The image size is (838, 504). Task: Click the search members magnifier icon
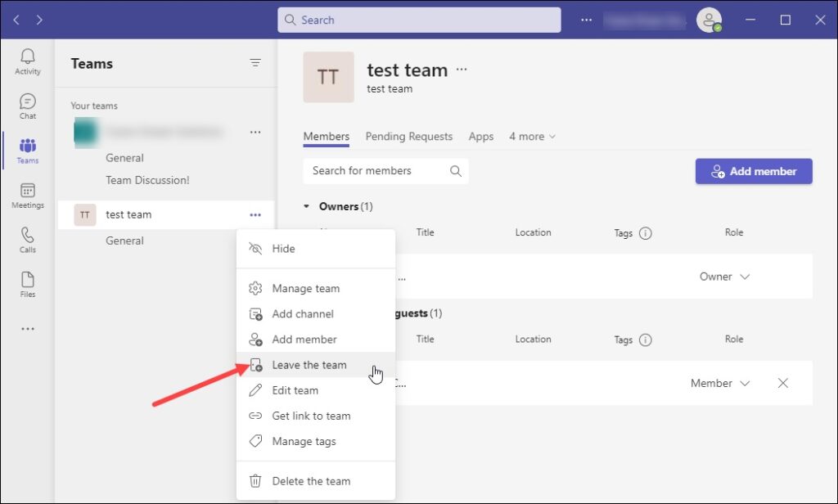coord(456,171)
